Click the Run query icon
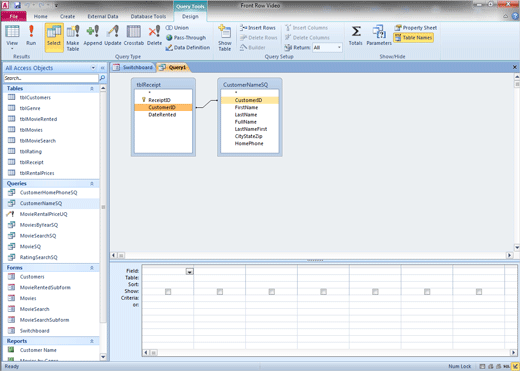The height and width of the screenshot is (371, 520). 31,35
